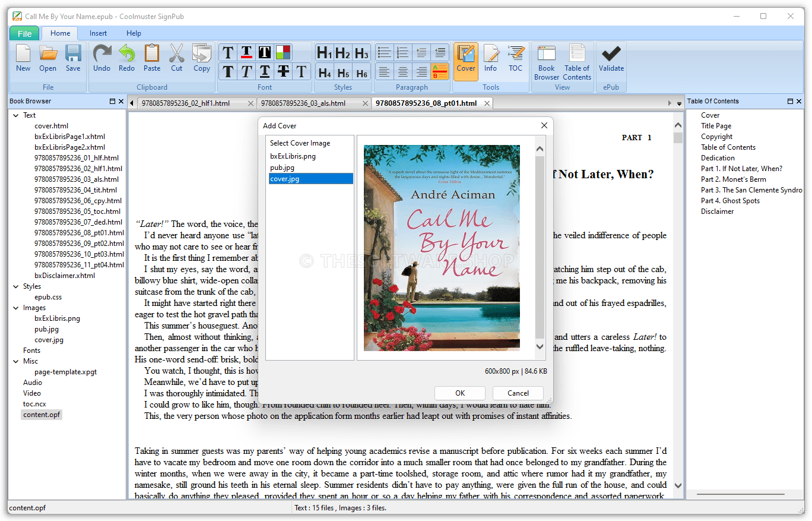Apply Heading 2 style

[x=343, y=53]
